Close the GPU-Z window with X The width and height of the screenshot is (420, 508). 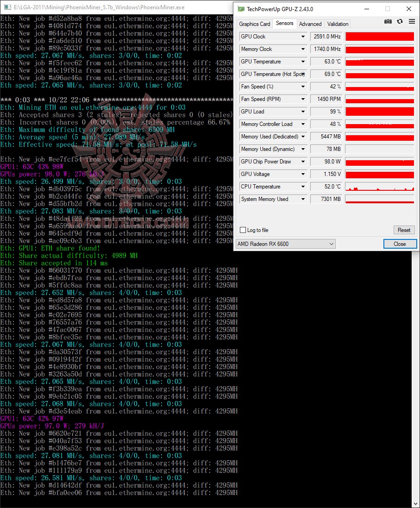(409, 9)
